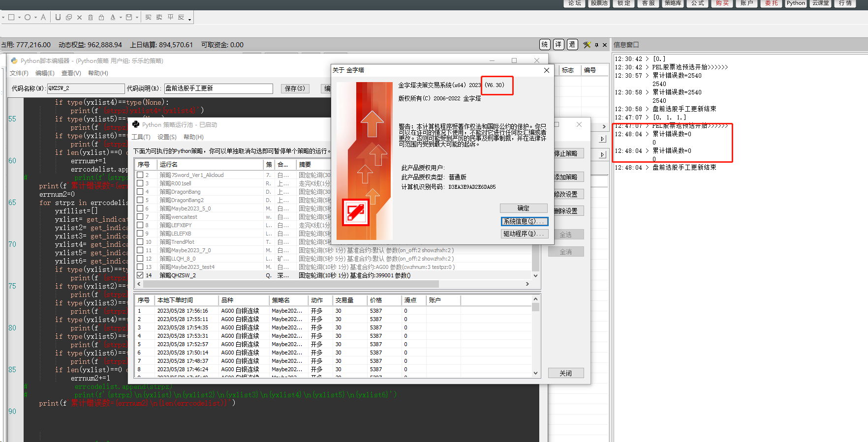
Task: Close the account panel with X icon
Action: 605,45
